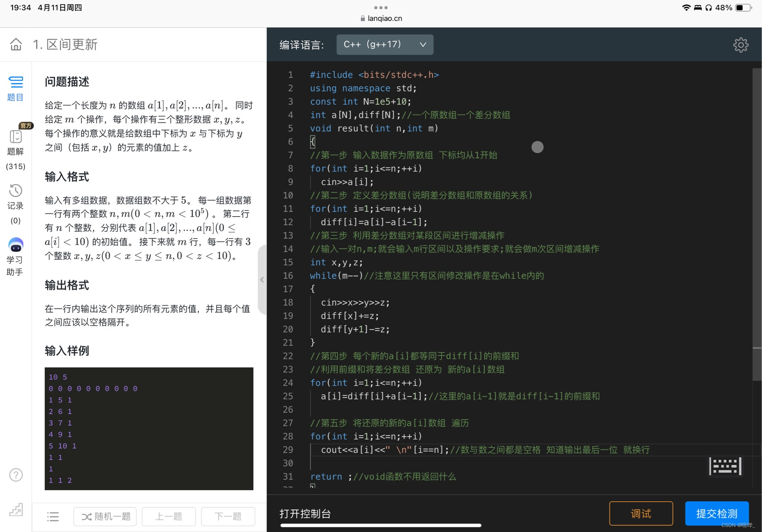Click the 上一题 previous problem button
Screen dimensions: 762x532
(169, 517)
